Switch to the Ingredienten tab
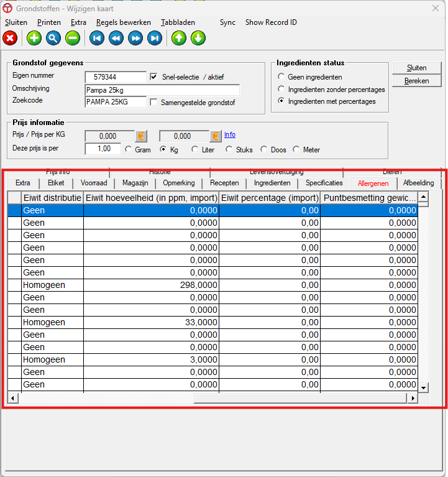 [272, 183]
